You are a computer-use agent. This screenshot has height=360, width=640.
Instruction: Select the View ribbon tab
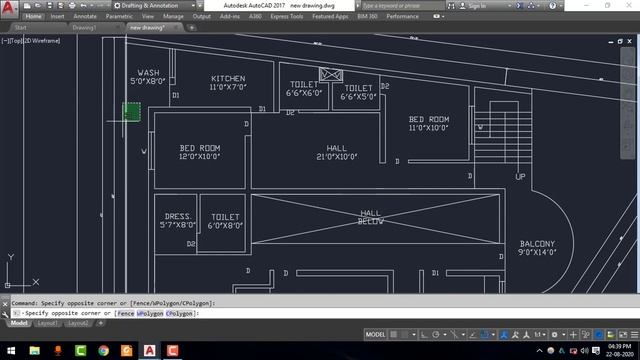[148, 16]
